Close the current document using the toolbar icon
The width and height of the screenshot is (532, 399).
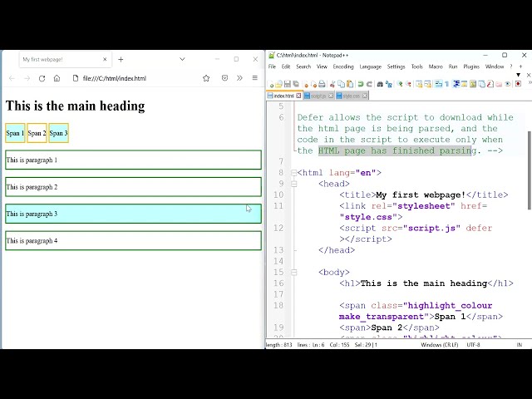[x=306, y=84]
